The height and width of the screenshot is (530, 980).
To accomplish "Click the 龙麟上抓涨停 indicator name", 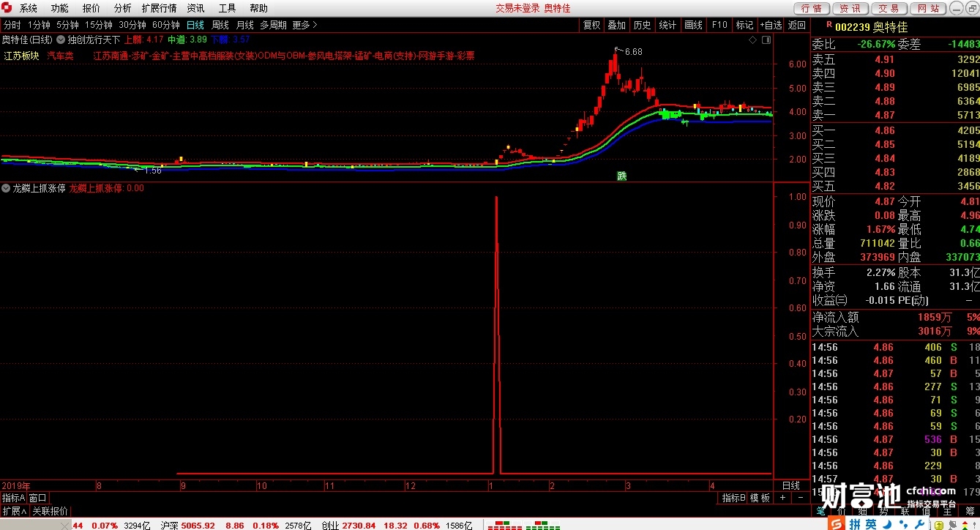I will coord(39,188).
